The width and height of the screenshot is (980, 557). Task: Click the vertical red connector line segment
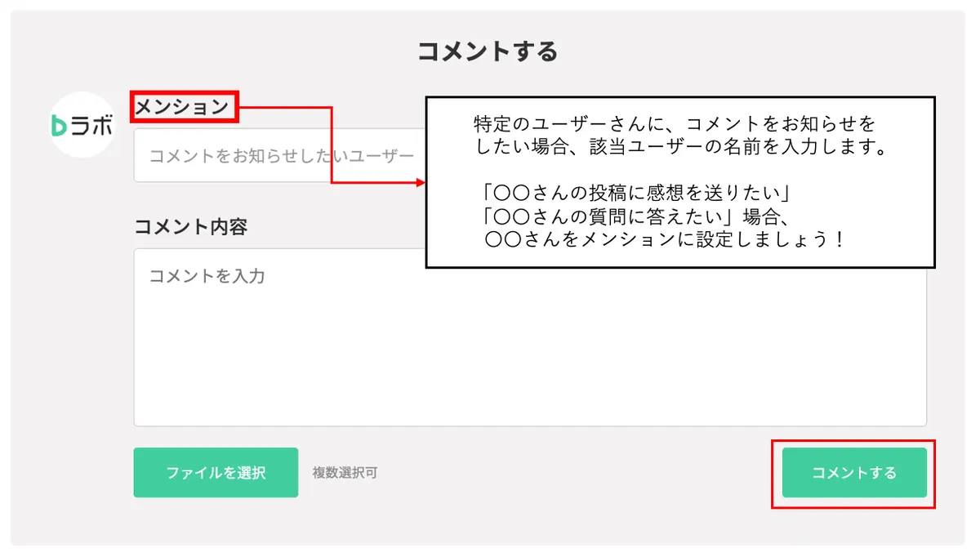(332, 145)
